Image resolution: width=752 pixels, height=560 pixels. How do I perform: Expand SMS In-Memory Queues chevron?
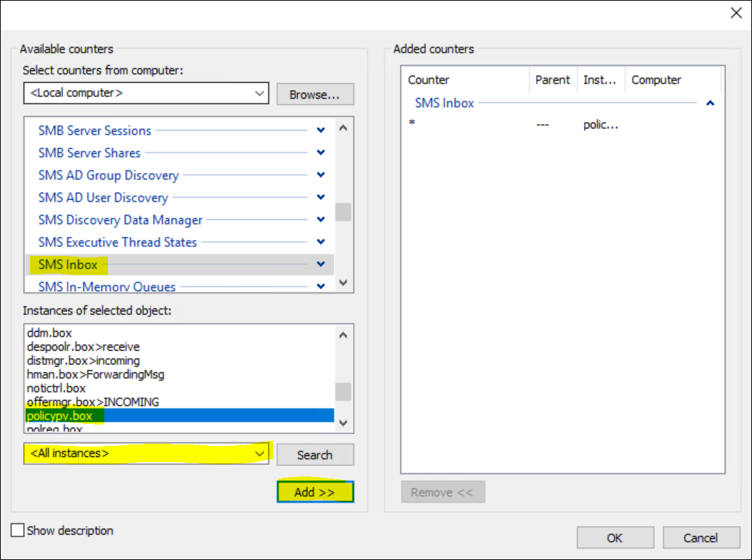click(x=321, y=286)
